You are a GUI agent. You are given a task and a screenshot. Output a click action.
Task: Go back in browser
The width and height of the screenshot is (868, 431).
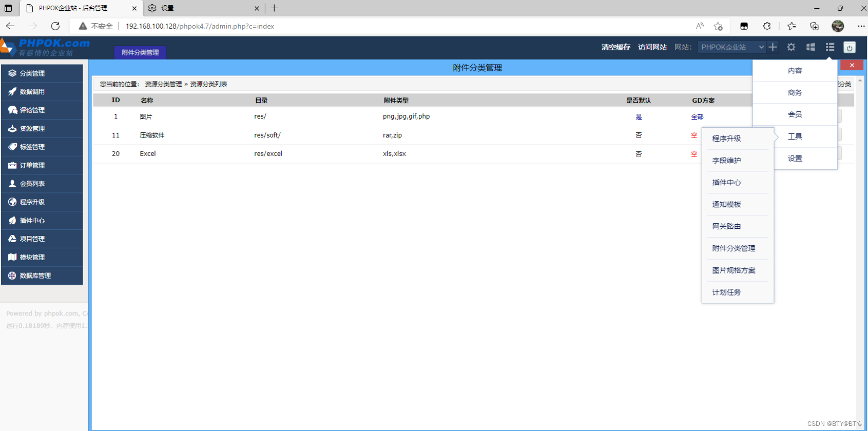10,26
